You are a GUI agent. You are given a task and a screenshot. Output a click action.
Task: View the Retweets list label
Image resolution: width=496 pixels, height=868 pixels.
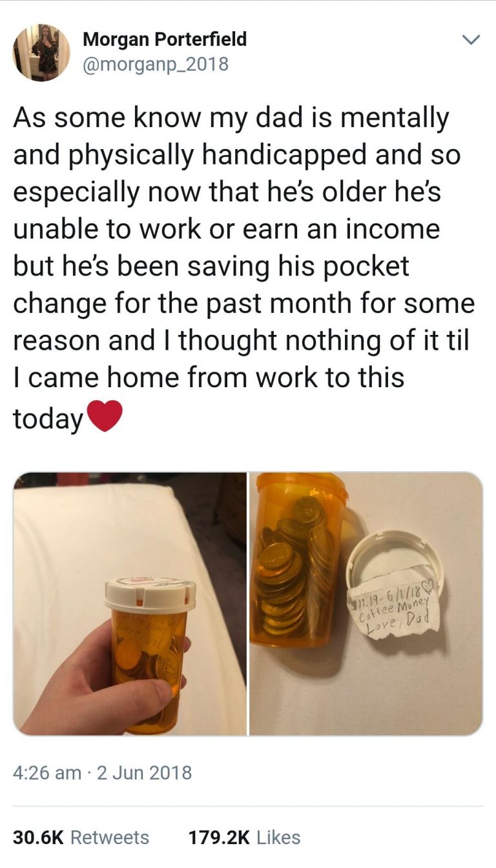109,837
